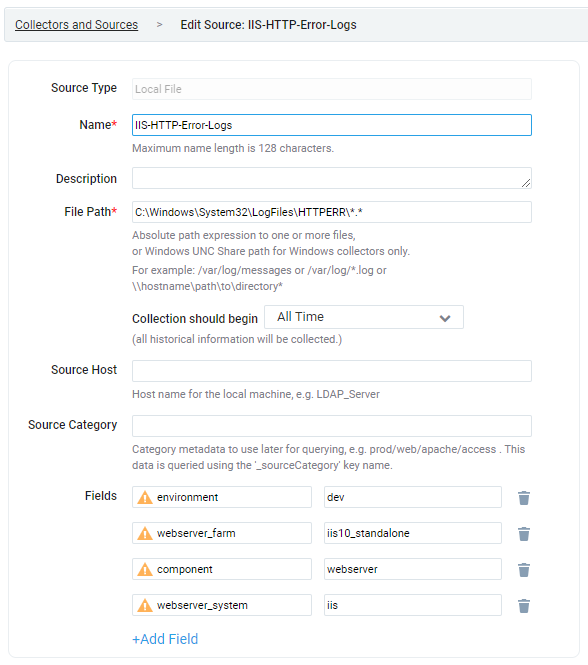Go back to Collectors and Sources
This screenshot has width=588, height=665.
(x=76, y=25)
